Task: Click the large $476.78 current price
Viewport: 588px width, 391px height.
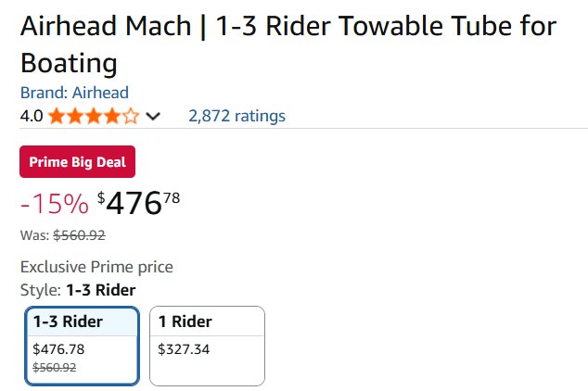Action: pos(135,203)
